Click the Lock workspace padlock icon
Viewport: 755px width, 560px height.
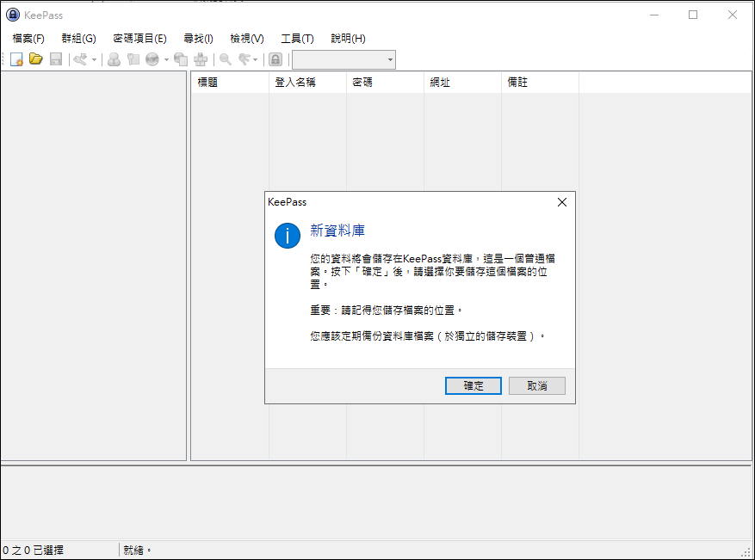pyautogui.click(x=275, y=59)
